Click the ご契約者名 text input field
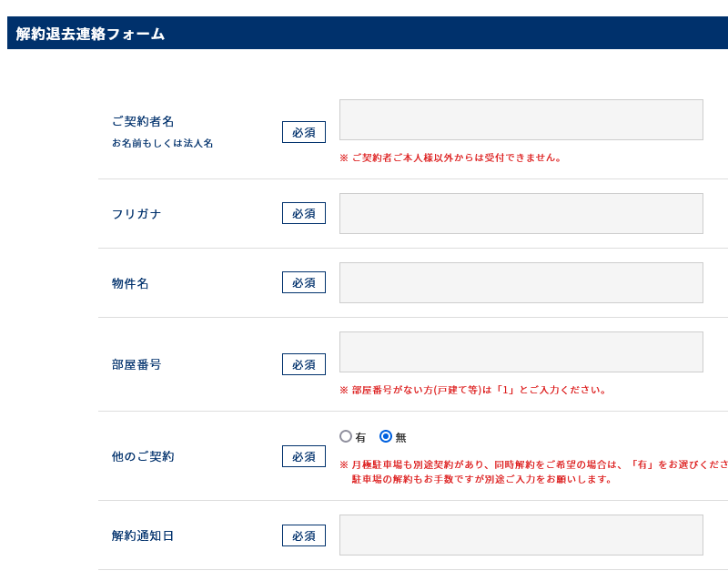Screen dimensions: 728x581 pos(521,119)
